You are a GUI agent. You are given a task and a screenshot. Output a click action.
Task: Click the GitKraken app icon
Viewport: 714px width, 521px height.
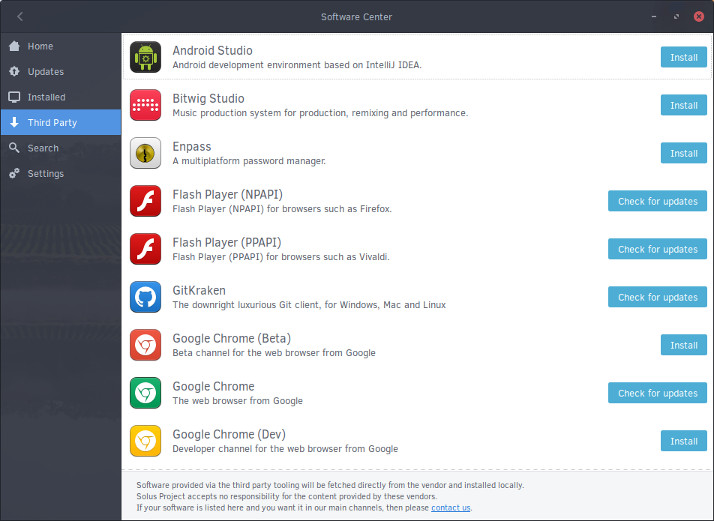pos(145,297)
